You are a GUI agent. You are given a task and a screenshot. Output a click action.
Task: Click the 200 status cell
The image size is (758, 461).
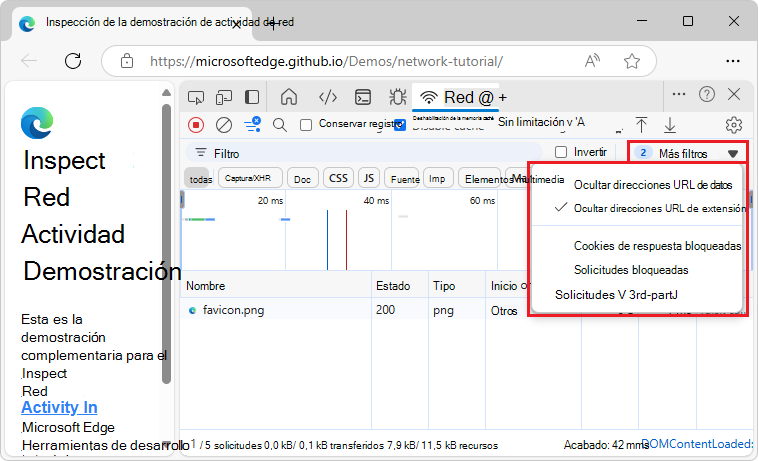[385, 310]
